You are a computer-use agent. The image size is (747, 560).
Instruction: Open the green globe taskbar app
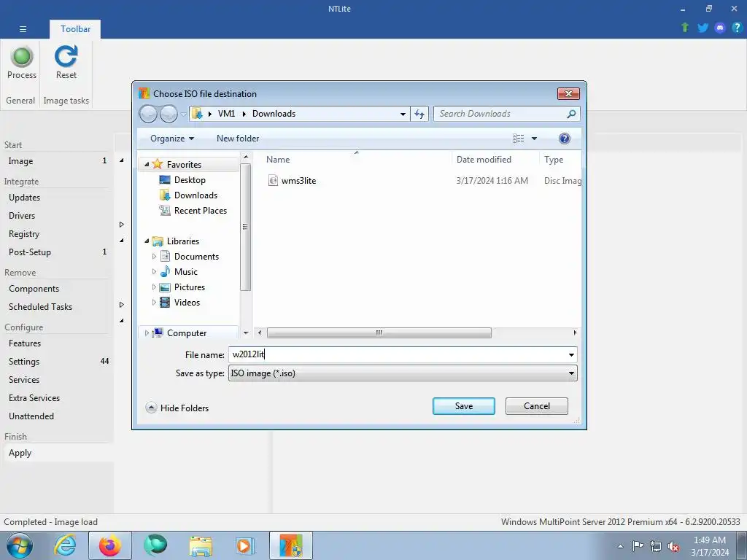point(155,545)
